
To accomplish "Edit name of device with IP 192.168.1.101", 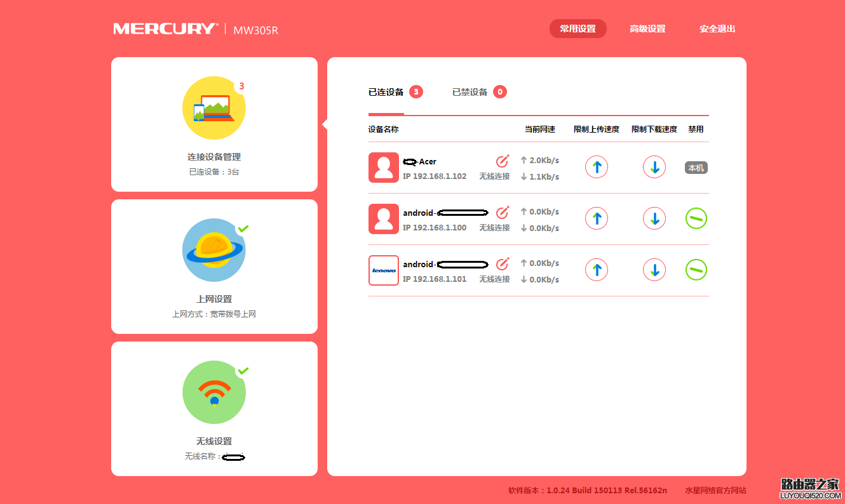I will (503, 263).
